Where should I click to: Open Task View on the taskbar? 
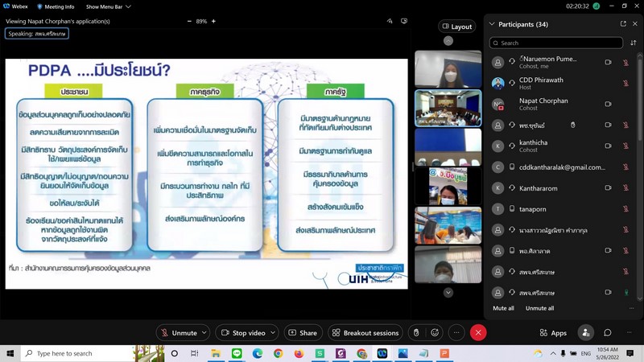pyautogui.click(x=194, y=353)
